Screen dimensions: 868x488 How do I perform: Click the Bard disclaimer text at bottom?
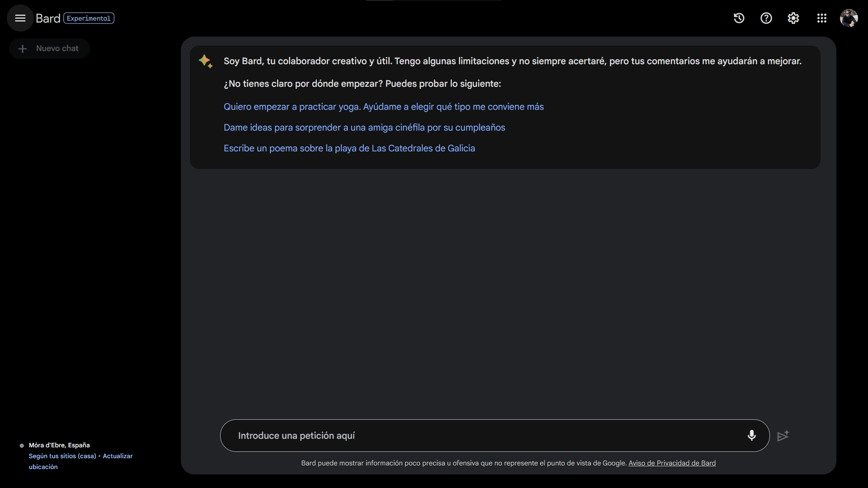464,463
